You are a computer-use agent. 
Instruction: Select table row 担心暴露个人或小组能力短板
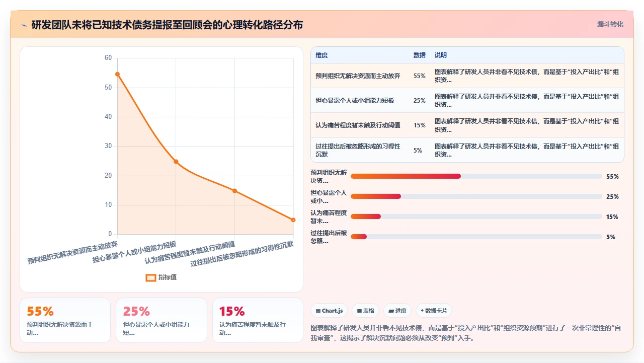point(467,100)
